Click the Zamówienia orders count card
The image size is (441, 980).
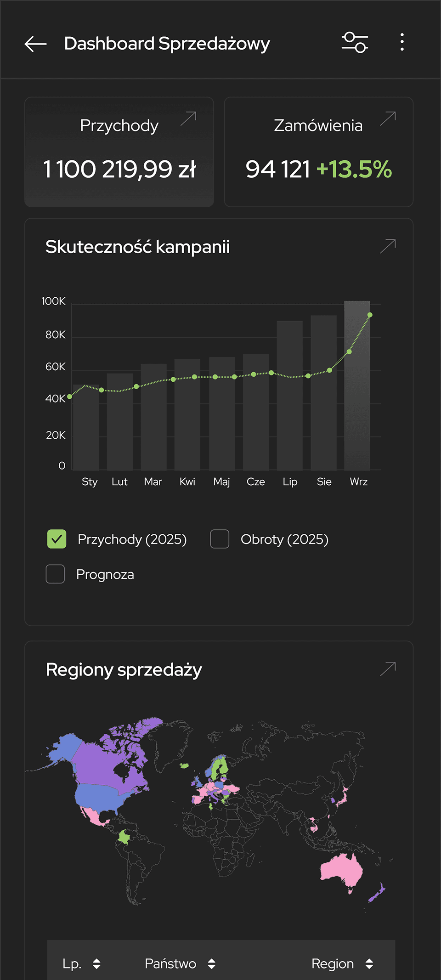pyautogui.click(x=318, y=169)
